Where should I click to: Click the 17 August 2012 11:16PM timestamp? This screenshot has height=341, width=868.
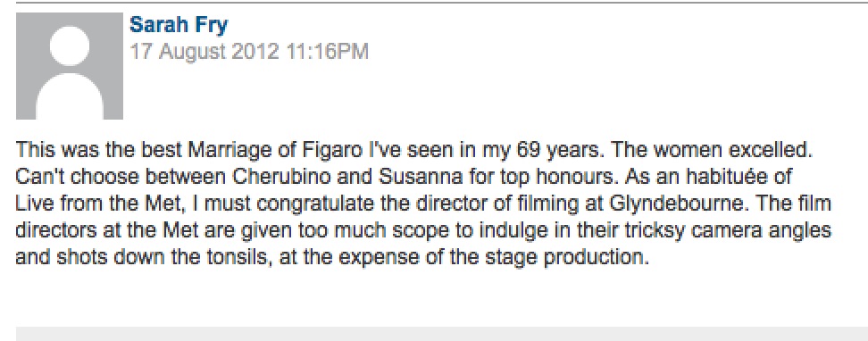pyautogui.click(x=248, y=52)
